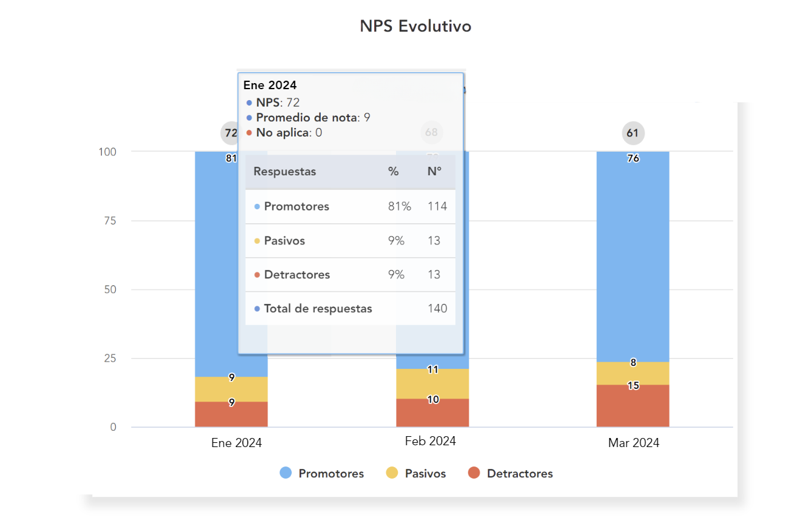Click the Feb 2024 x-axis label
Viewport: 789px width, 532px height.
[x=430, y=441]
